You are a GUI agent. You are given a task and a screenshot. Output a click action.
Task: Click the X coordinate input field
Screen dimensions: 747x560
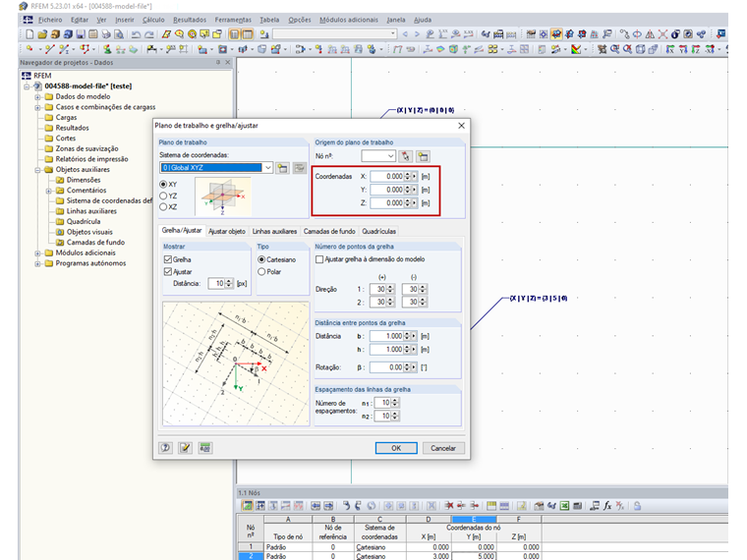(x=387, y=176)
